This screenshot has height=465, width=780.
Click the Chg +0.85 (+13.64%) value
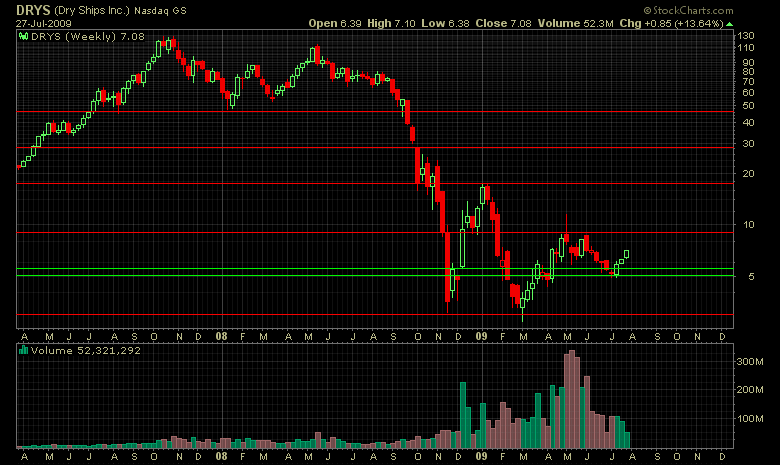click(x=671, y=23)
